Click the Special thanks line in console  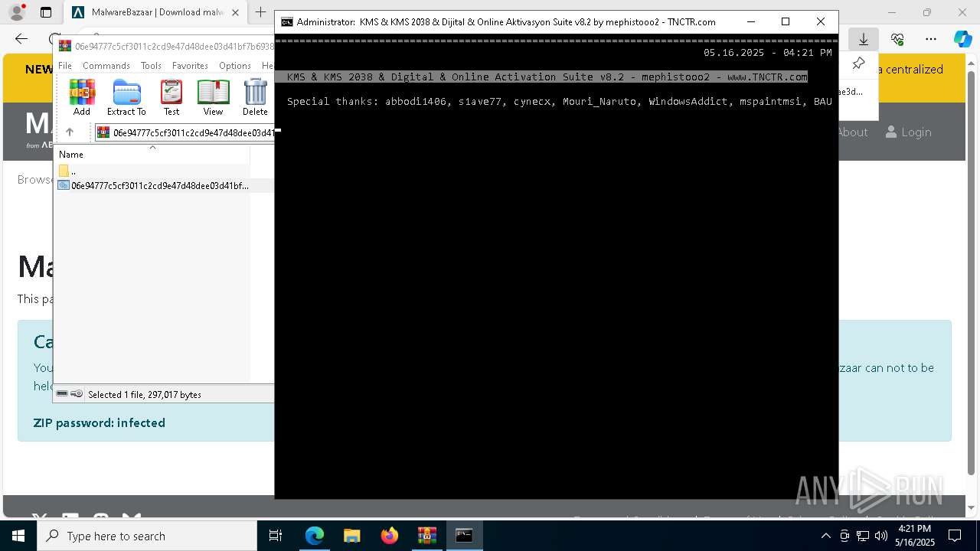click(559, 101)
